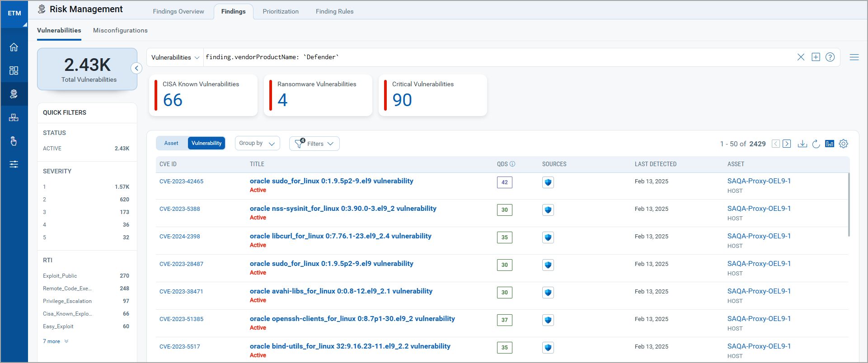This screenshot has height=363, width=868.
Task: Open the hamburger menu beside search bar
Action: (x=854, y=57)
